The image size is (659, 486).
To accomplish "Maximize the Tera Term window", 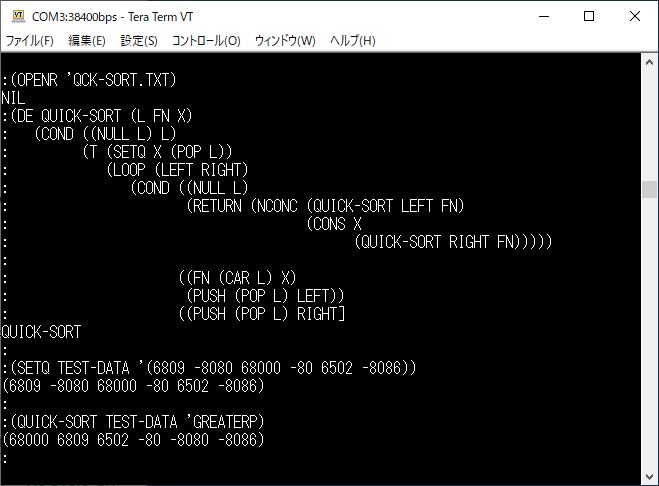I will (x=589, y=16).
